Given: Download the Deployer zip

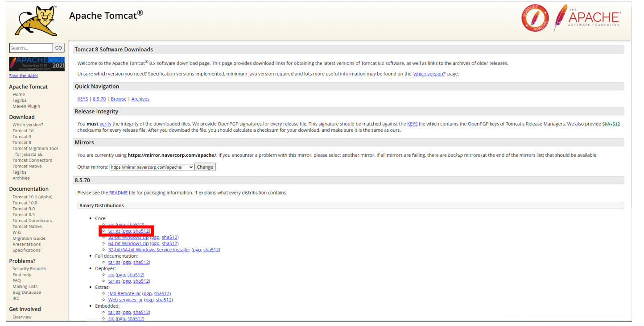Looking at the screenshot, I should click(x=111, y=275).
